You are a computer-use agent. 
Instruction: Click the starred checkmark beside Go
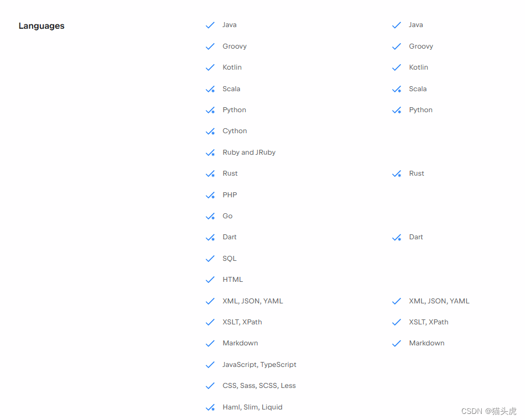click(x=210, y=216)
